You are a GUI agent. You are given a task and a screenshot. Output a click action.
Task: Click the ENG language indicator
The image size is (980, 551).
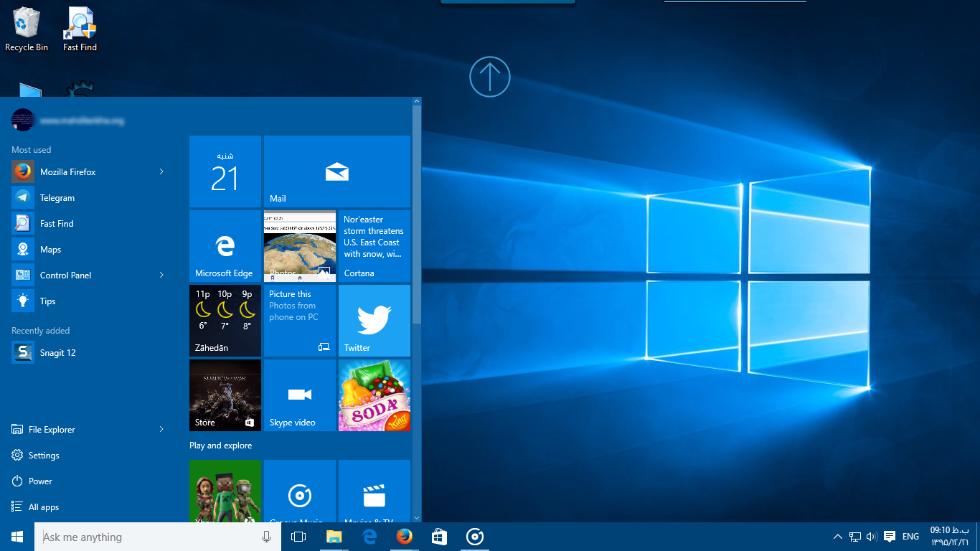[x=911, y=537]
